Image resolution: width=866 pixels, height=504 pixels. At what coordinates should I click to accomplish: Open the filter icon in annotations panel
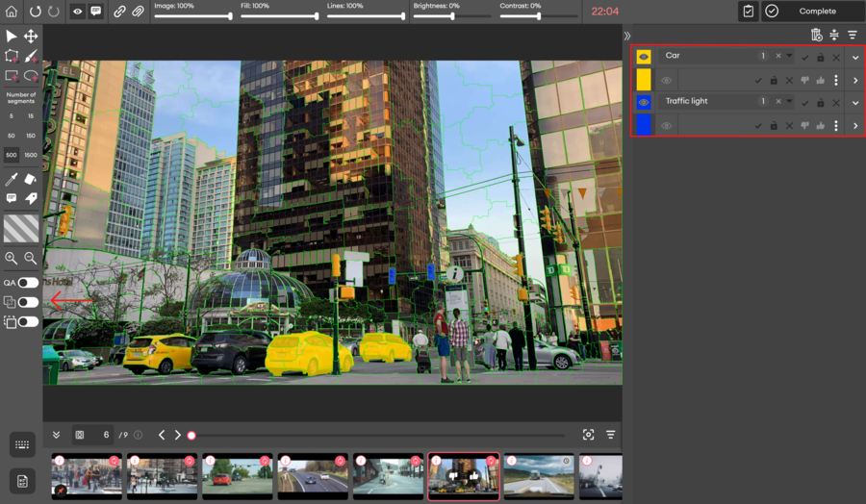[x=853, y=36]
